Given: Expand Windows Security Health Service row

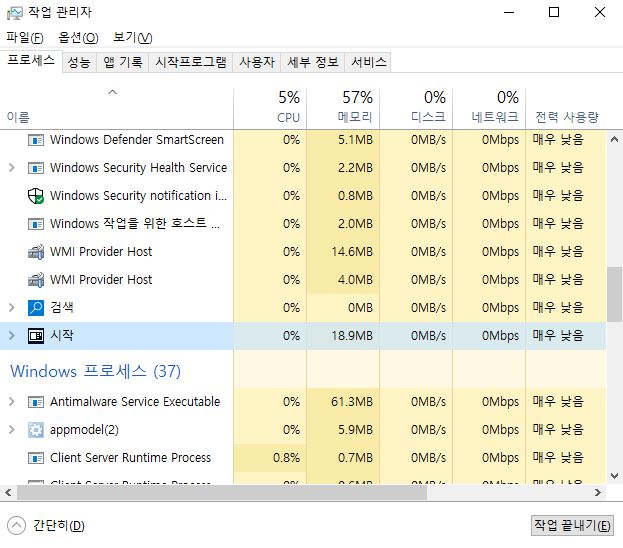Looking at the screenshot, I should [12, 168].
